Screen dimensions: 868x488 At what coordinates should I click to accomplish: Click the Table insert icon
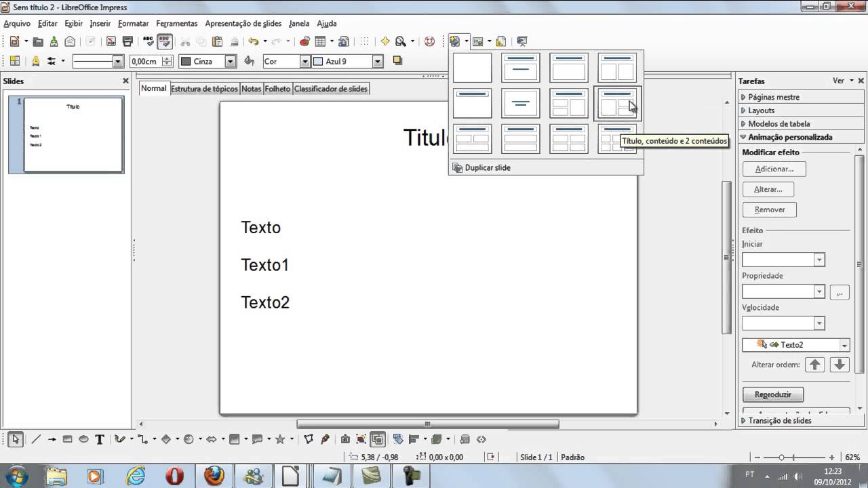320,41
